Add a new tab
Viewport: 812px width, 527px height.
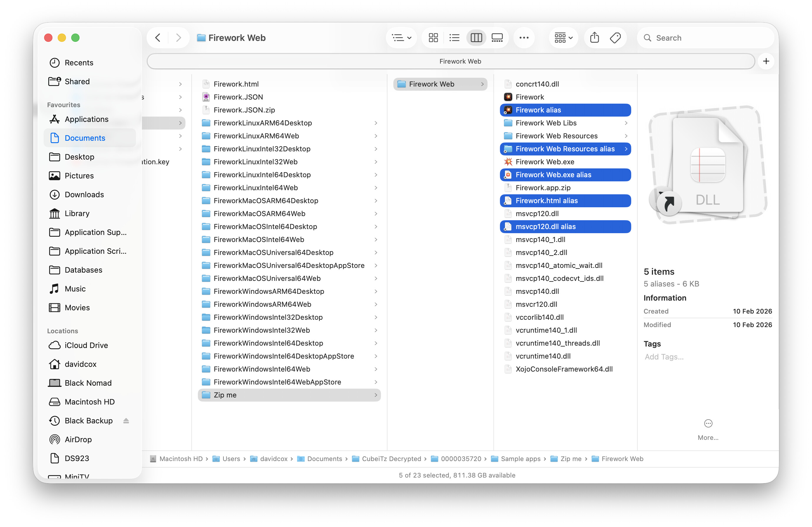click(766, 62)
